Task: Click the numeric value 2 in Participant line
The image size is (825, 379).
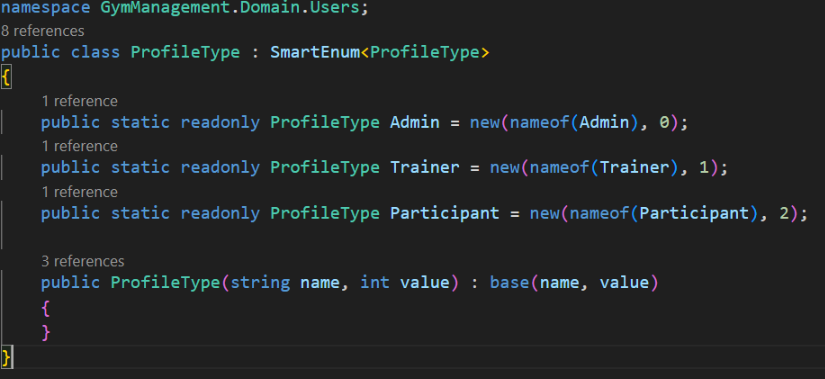Action: (x=784, y=213)
